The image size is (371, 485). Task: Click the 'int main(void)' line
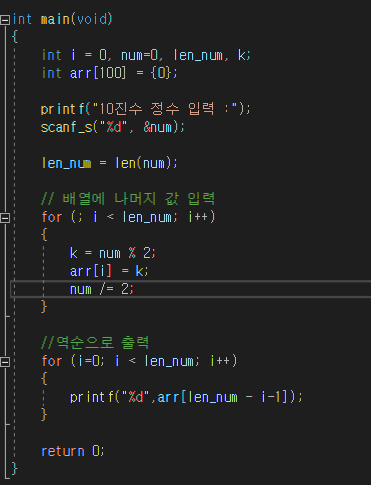[63, 19]
